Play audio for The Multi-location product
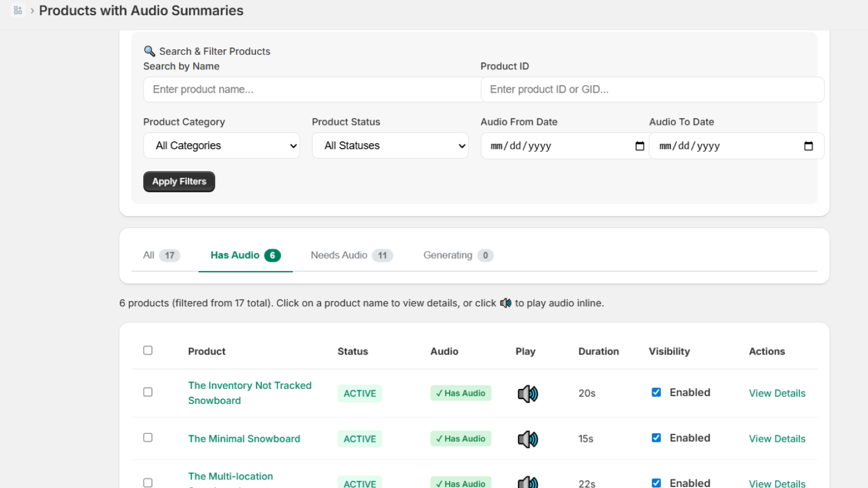This screenshot has width=868, height=488. pyautogui.click(x=527, y=482)
